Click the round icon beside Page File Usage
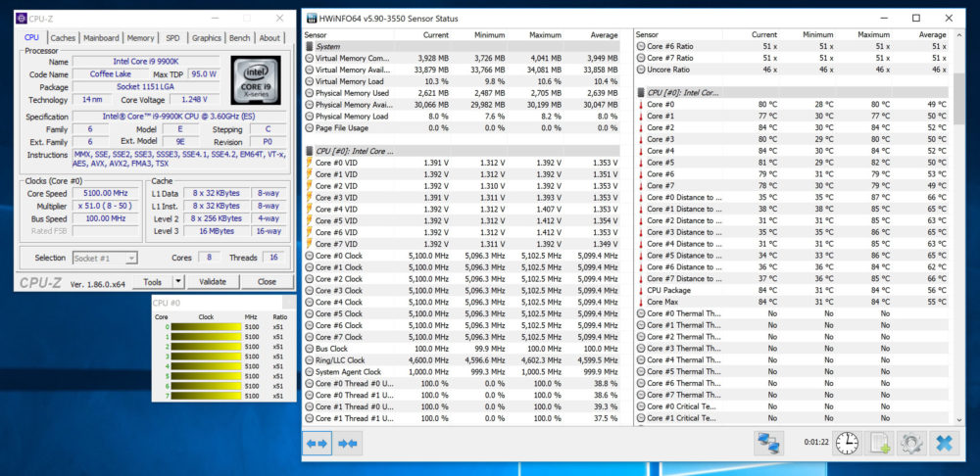 pyautogui.click(x=310, y=128)
